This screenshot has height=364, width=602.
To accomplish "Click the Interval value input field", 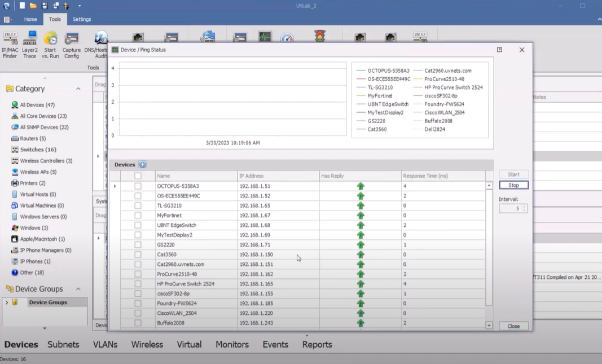I will pyautogui.click(x=510, y=208).
